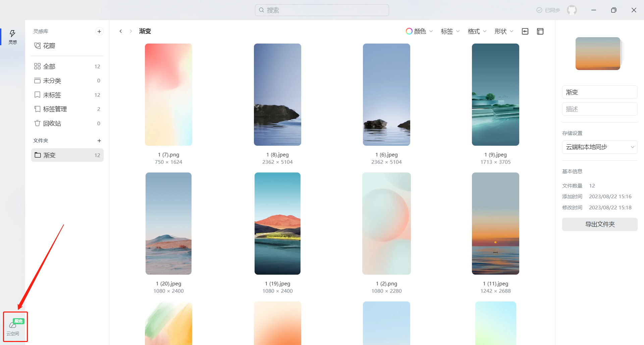The image size is (644, 345).
Task: Click the 灵感库 header label
Action: (41, 31)
